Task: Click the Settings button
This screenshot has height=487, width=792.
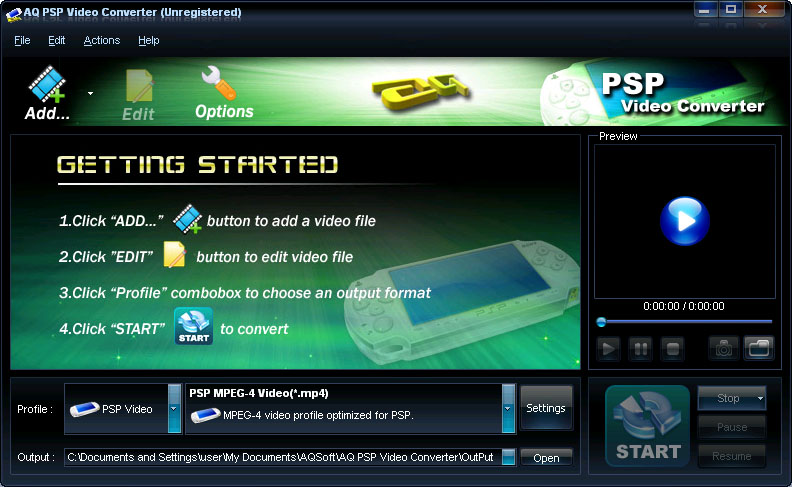Action: click(x=546, y=408)
